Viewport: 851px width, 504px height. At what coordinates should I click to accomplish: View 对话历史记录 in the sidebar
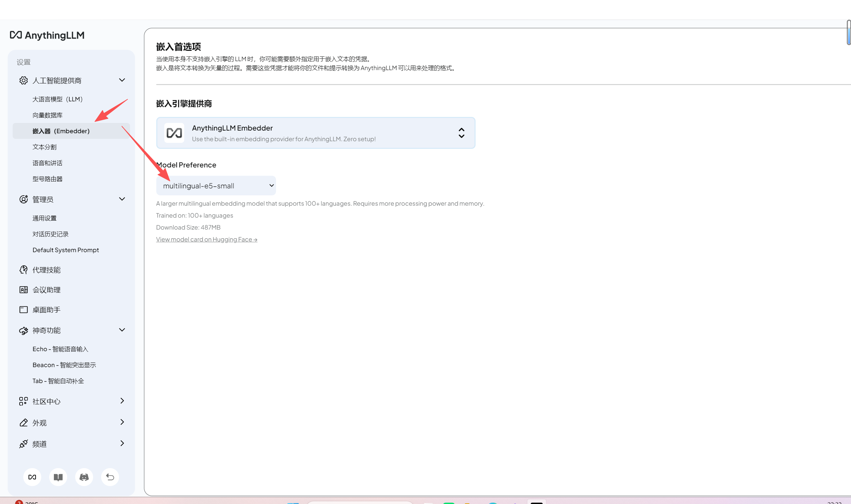tap(51, 234)
